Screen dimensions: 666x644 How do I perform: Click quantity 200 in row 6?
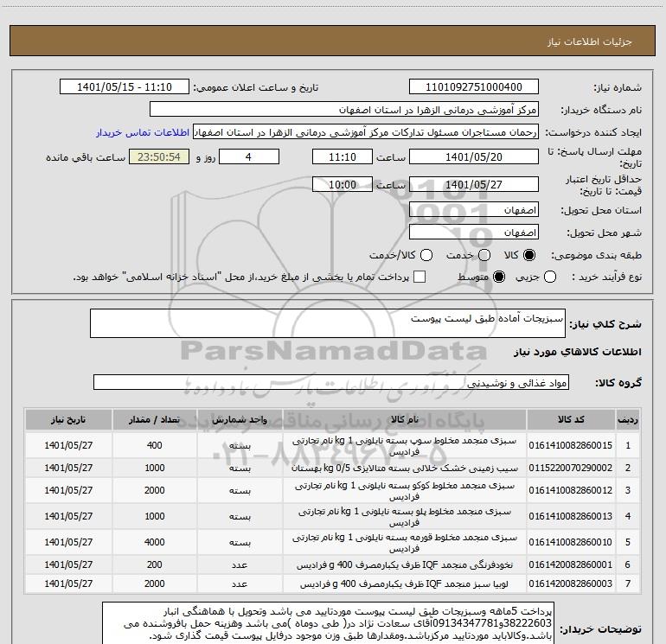[154, 564]
